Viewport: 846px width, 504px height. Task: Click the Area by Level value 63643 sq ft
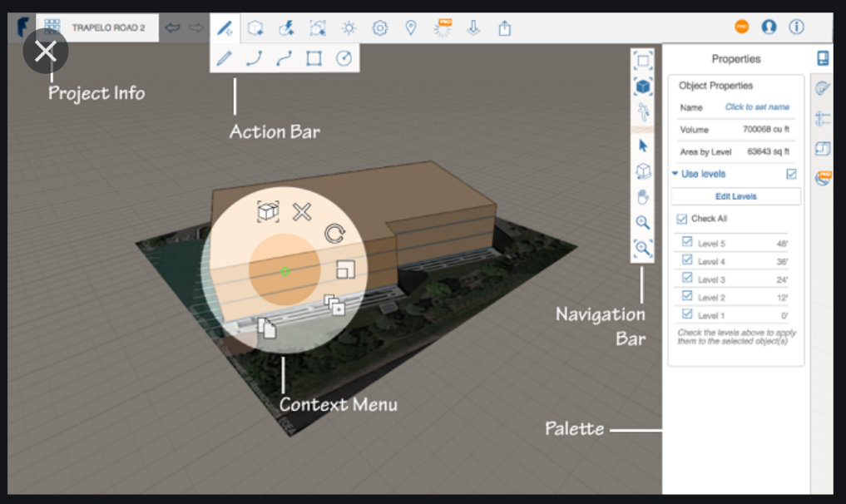click(768, 151)
